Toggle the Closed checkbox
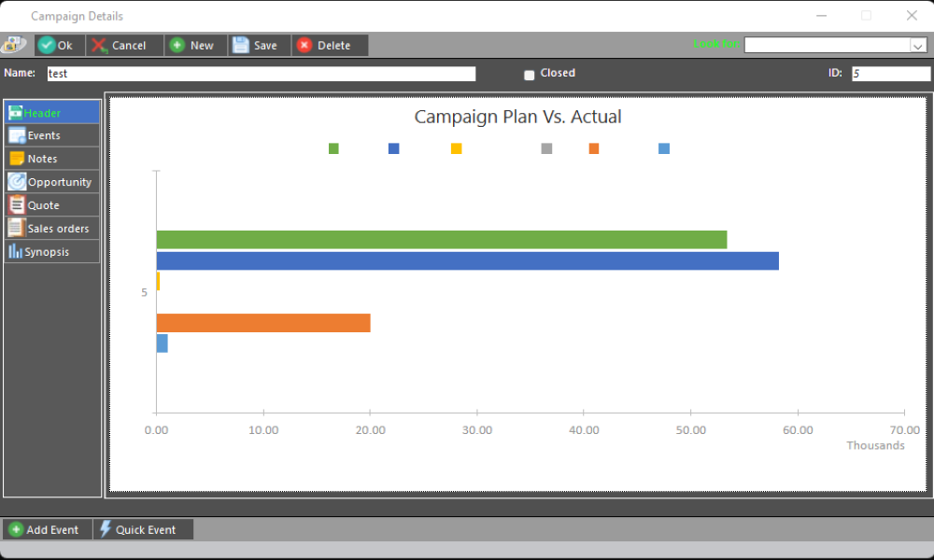This screenshot has height=560, width=934. pos(529,75)
